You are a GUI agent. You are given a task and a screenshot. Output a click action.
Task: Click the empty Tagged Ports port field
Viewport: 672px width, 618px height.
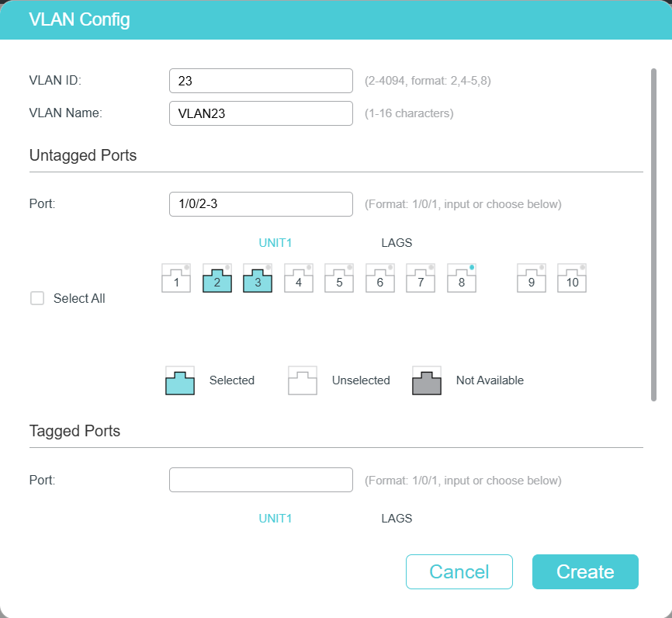(261, 480)
